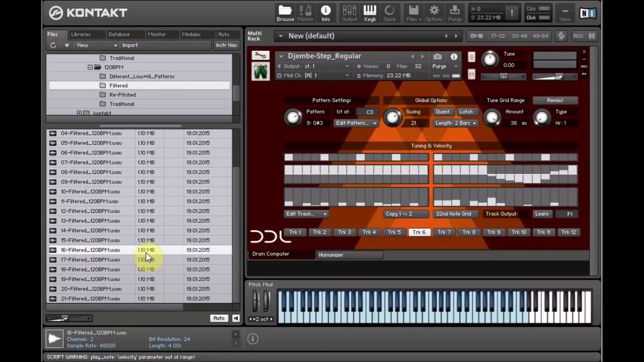Adjust the Swing knob
The image size is (644, 362).
click(x=392, y=118)
